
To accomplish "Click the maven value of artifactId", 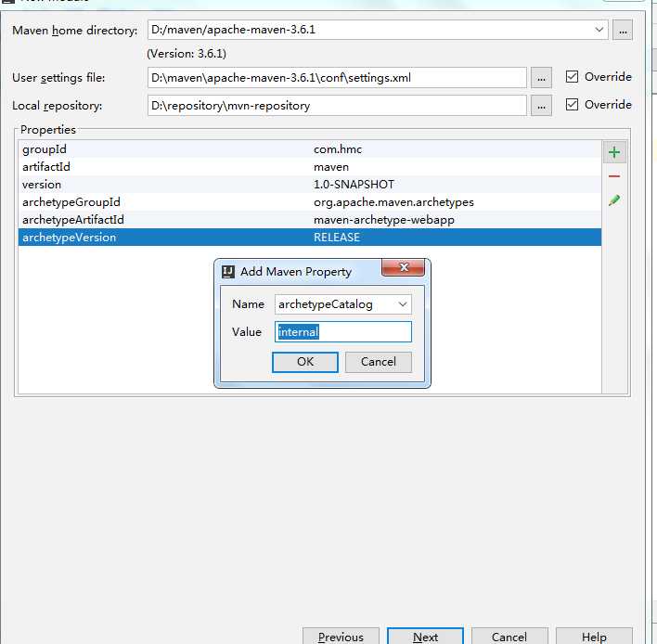I will (x=331, y=167).
